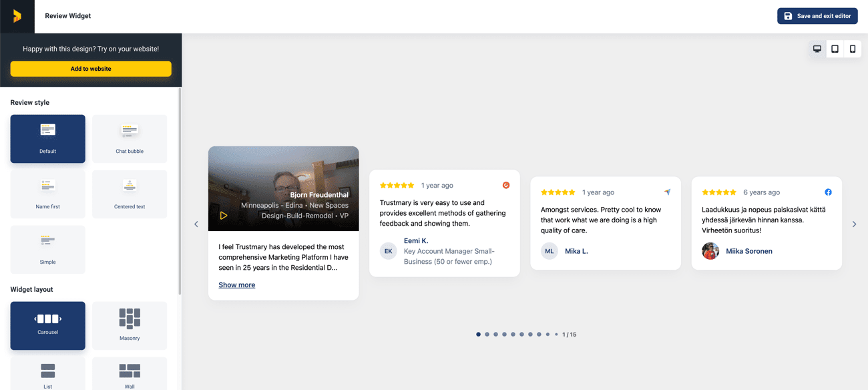This screenshot has width=868, height=390.
Task: Click the G2 source icon on Eemi's review
Action: point(506,185)
